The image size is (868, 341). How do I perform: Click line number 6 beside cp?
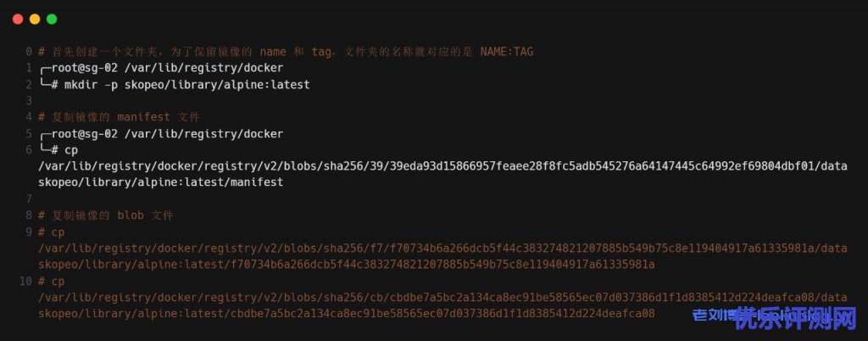click(29, 150)
